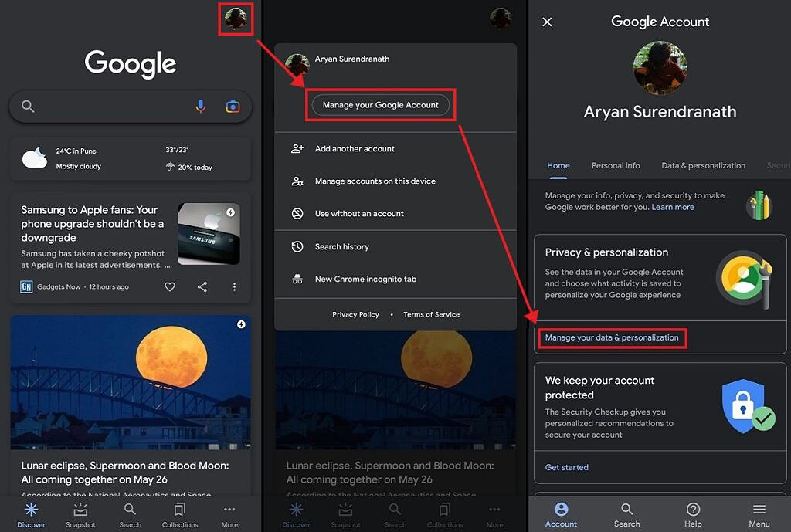Click Manage your data & personalization link
791x532 pixels.
point(612,338)
